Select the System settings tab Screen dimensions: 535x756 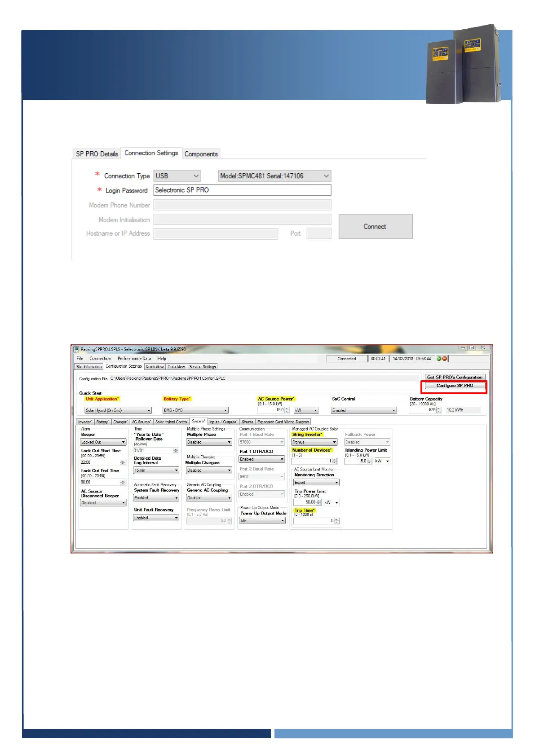coord(199,421)
